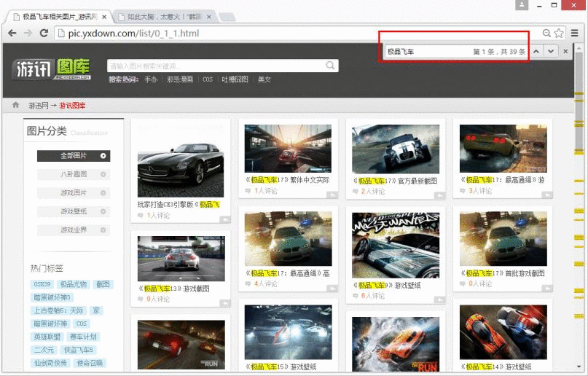This screenshot has width=588, height=376.
Task: Open the black Mercedes car thumbnail
Action: click(x=181, y=171)
